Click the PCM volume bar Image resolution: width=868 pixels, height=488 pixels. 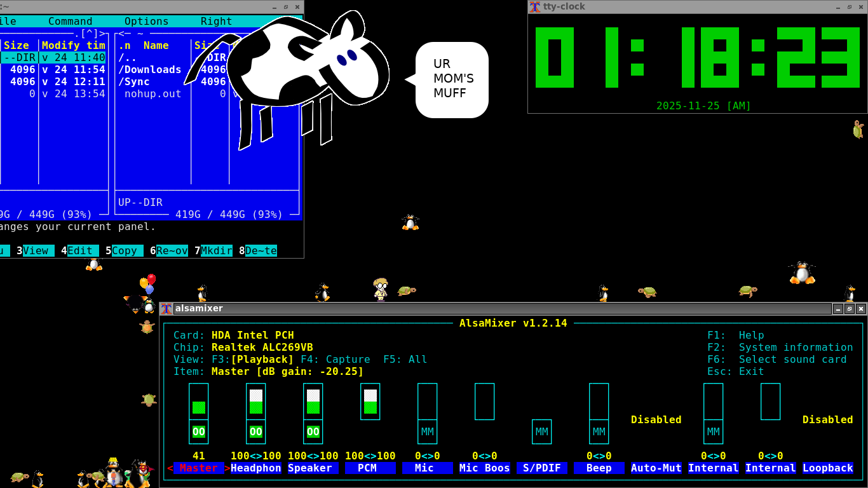pos(370,402)
